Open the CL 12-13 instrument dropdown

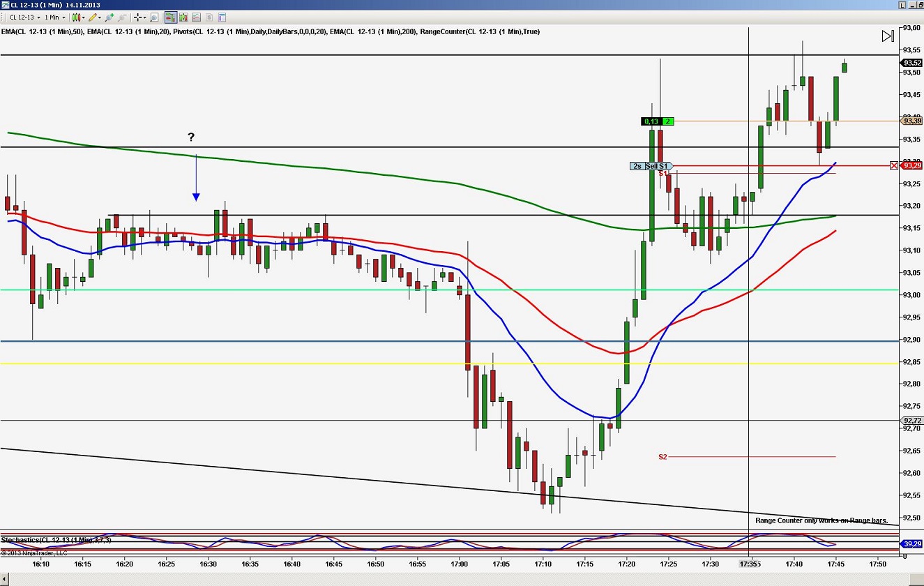pos(37,17)
